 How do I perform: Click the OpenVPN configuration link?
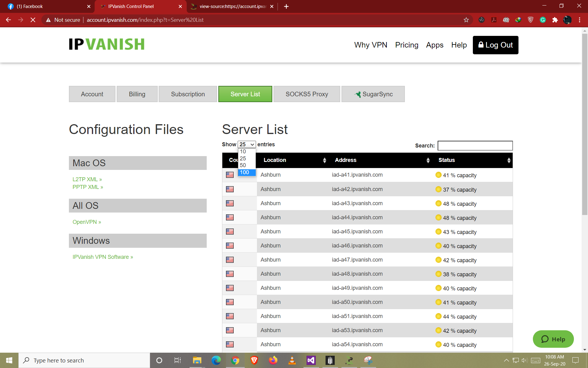tap(86, 222)
